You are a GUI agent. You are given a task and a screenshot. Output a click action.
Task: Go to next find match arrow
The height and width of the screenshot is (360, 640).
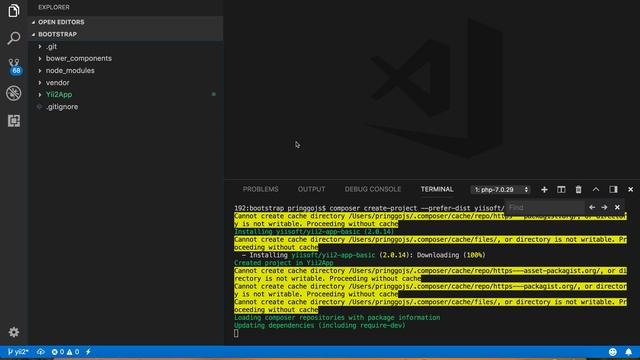tap(604, 207)
